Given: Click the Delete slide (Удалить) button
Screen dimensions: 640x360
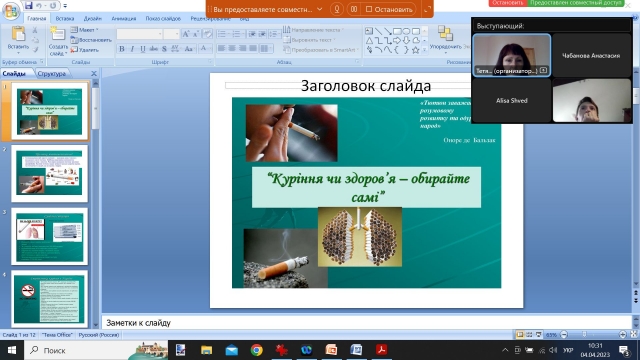Looking at the screenshot, I should (85, 50).
